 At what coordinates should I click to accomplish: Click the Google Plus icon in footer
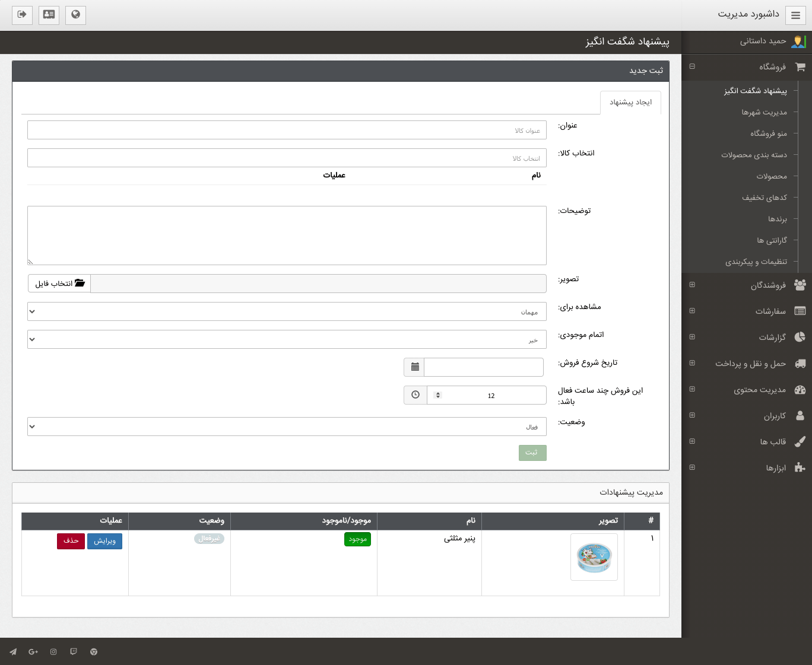coord(33,652)
